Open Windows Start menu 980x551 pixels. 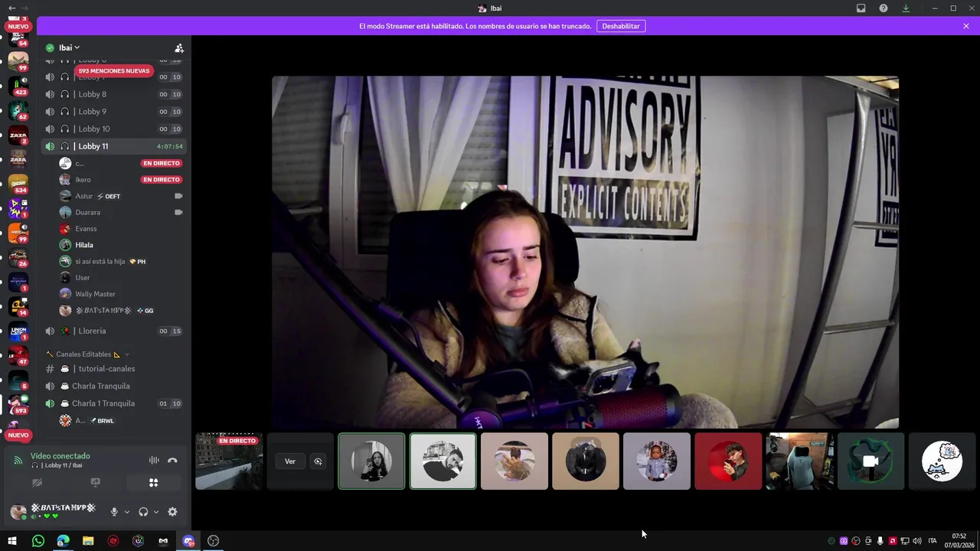click(12, 541)
